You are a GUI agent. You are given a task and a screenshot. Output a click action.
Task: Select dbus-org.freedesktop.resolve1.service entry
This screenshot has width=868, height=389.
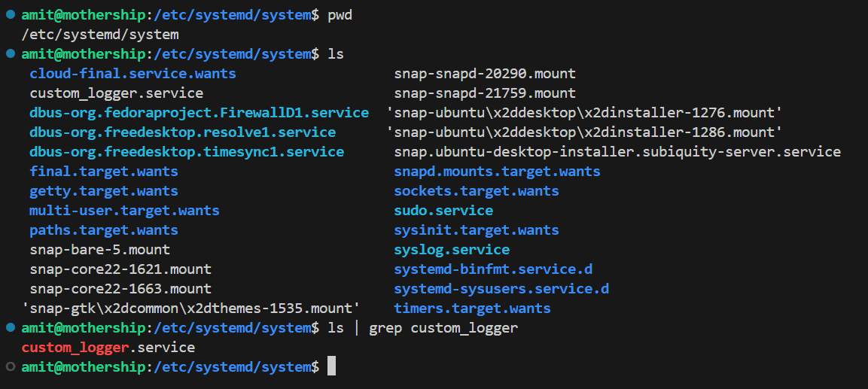coord(183,132)
